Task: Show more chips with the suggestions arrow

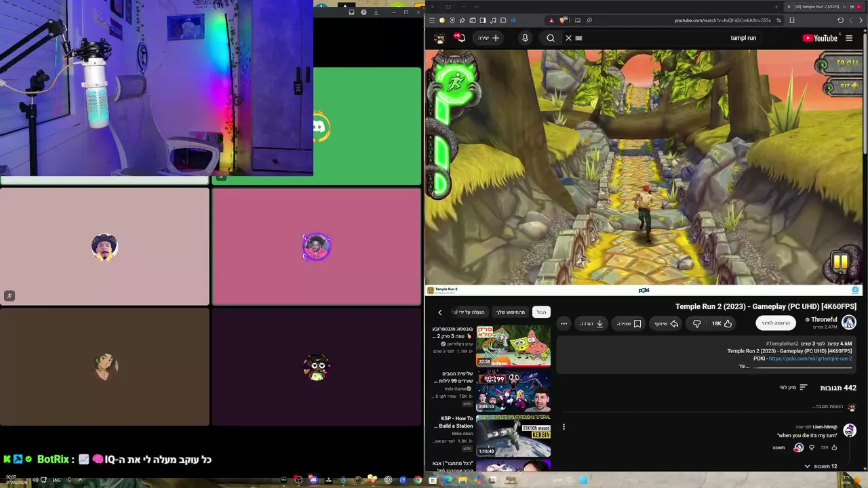Action: click(x=439, y=312)
